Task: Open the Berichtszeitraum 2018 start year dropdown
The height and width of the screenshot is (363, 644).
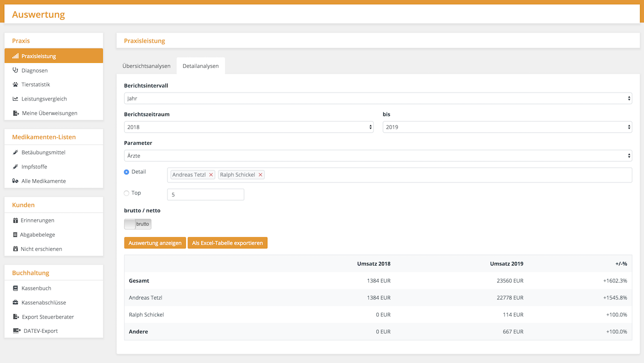Action: [x=249, y=127]
